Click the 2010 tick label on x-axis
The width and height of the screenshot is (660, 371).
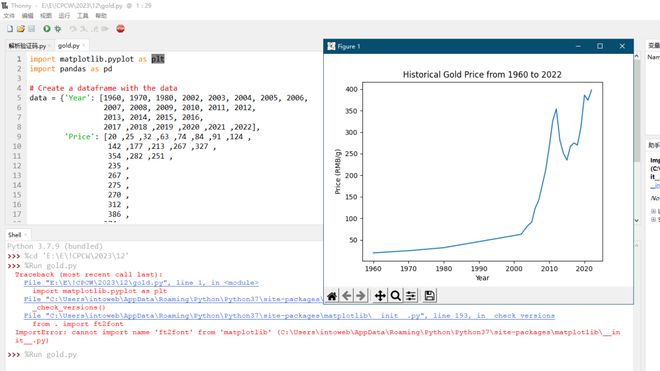point(549,269)
